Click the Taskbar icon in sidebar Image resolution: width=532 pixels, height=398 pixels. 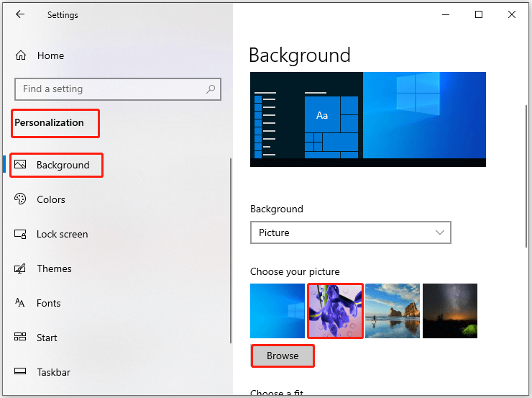click(x=20, y=371)
